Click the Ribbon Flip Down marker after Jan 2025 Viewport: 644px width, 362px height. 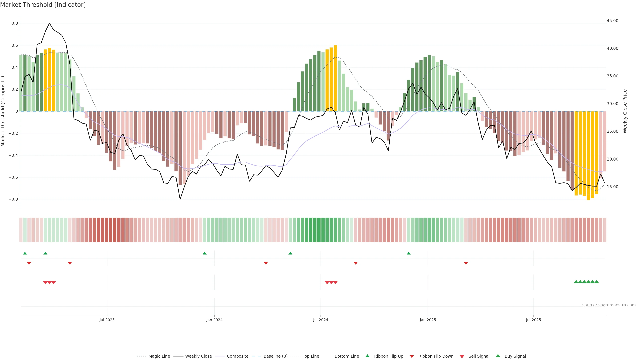[x=466, y=263]
